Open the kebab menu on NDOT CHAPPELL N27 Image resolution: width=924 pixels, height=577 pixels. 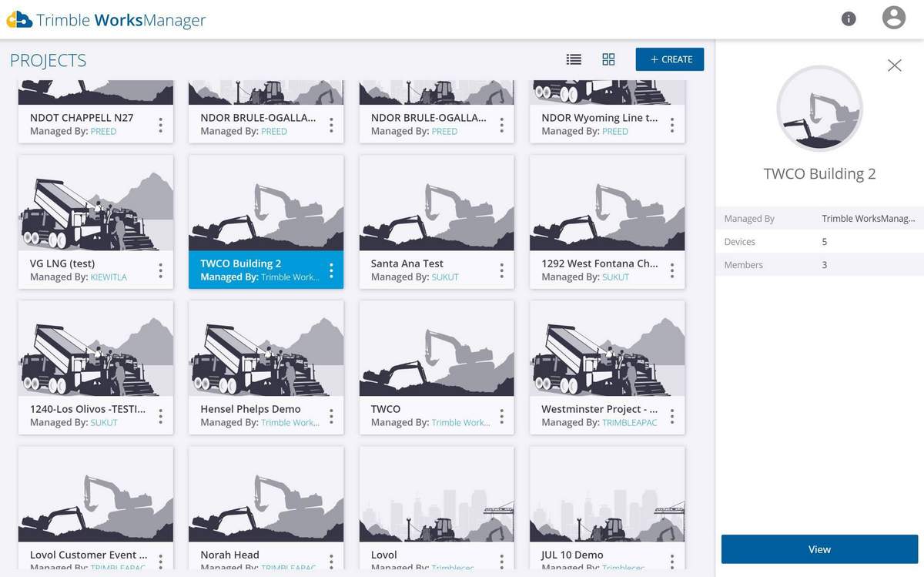pyautogui.click(x=160, y=124)
